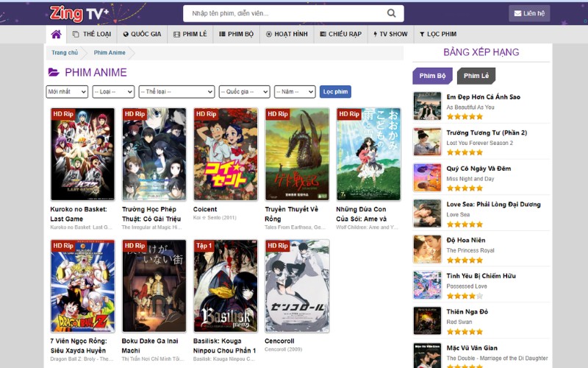Switch to Phim Bộ ranking tab
The width and height of the screenshot is (588, 368).
click(432, 76)
